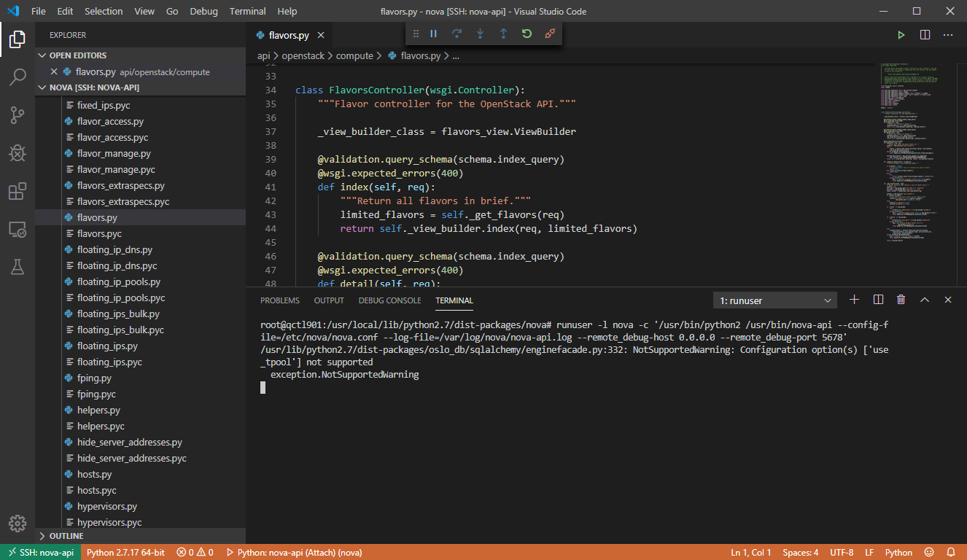This screenshot has height=560, width=967.
Task: Click the feedback smiley icon
Action: [929, 552]
